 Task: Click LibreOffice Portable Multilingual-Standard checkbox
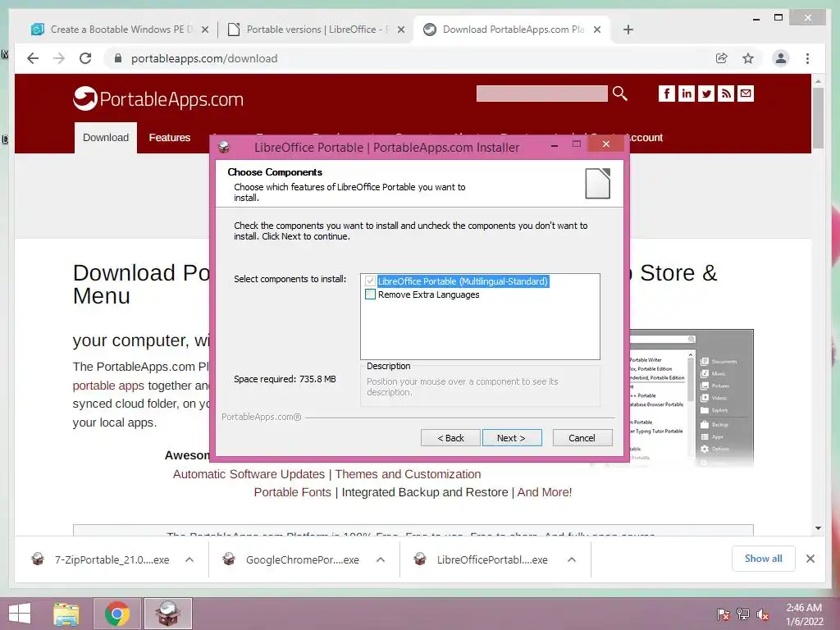(370, 281)
